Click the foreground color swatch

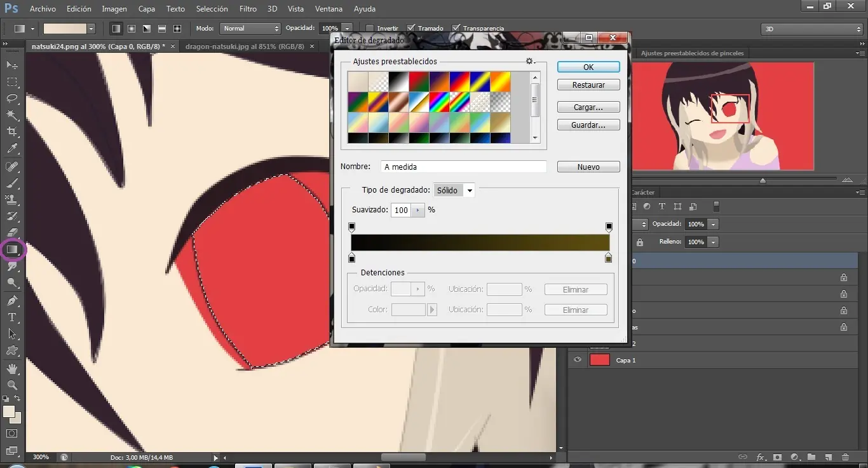tap(9, 411)
